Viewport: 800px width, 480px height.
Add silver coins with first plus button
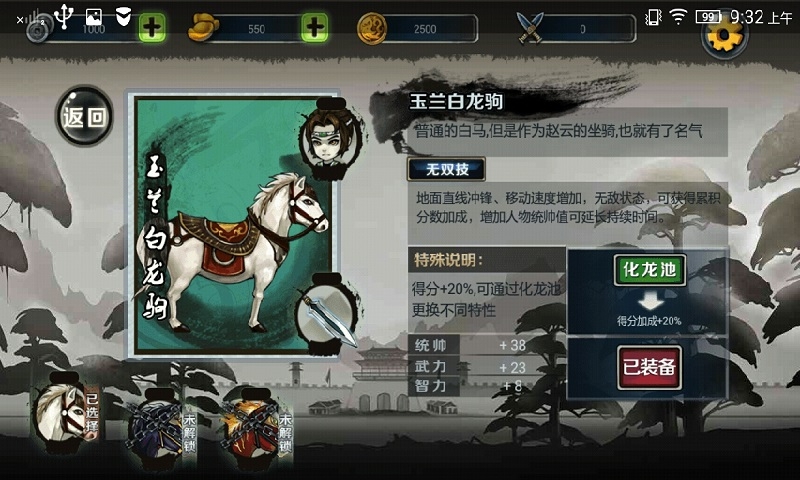[152, 28]
